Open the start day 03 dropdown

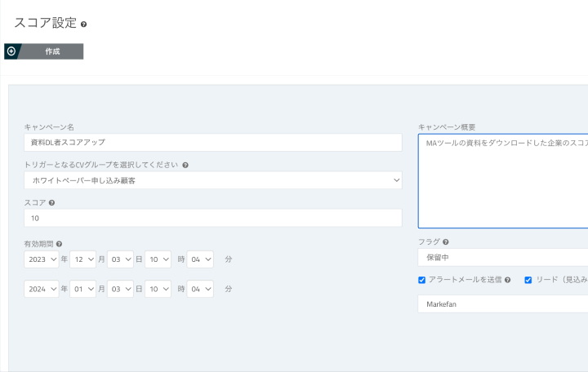coord(120,259)
